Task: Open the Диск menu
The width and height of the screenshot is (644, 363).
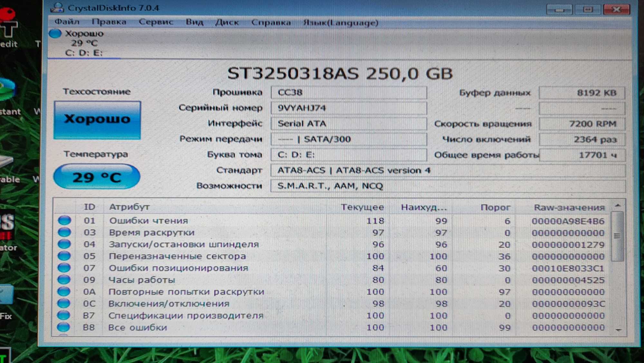Action: point(227,23)
